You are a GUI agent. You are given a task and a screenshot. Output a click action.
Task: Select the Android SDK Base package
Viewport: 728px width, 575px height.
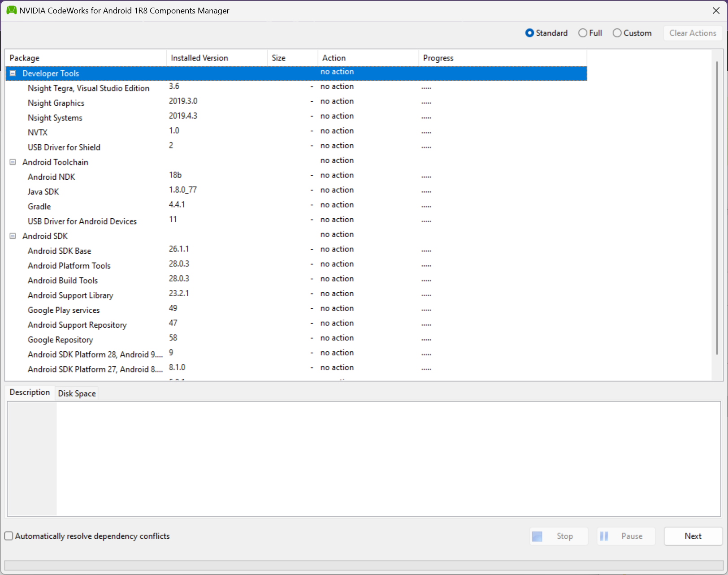coord(60,251)
